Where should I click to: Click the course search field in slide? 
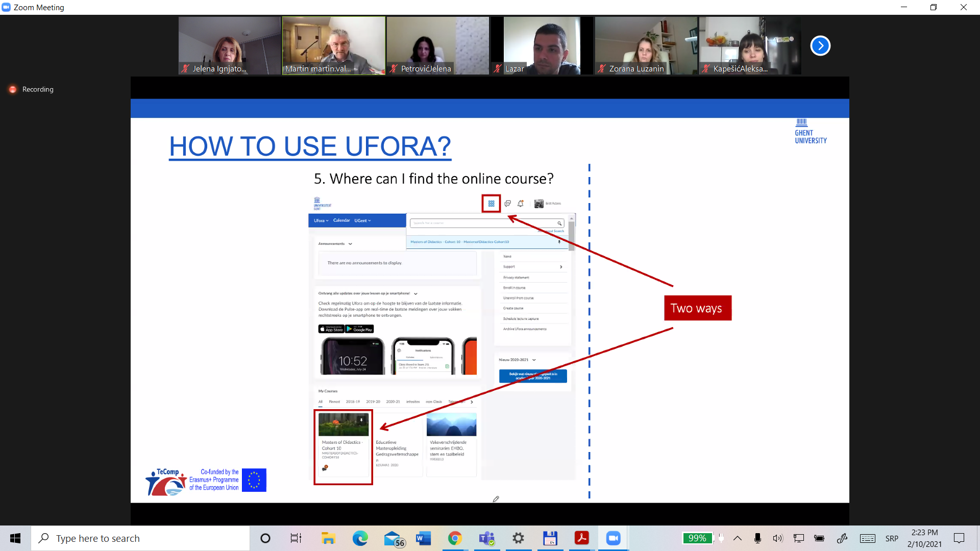[x=487, y=223]
